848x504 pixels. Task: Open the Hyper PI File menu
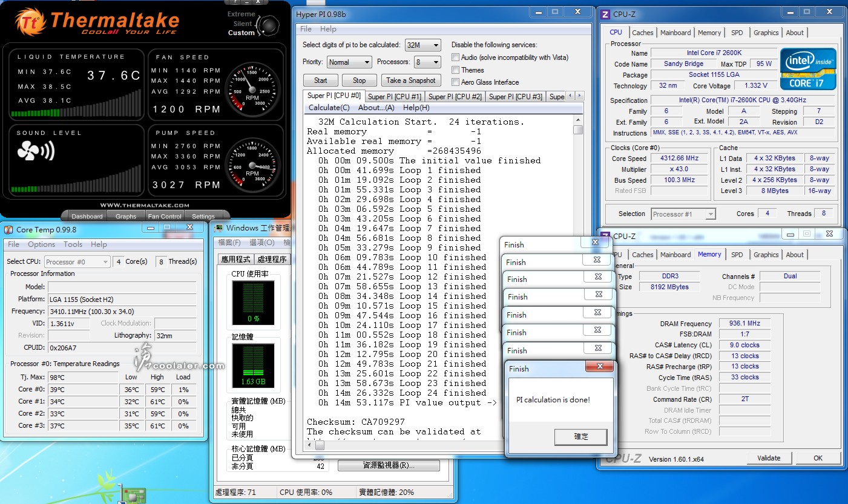306,29
